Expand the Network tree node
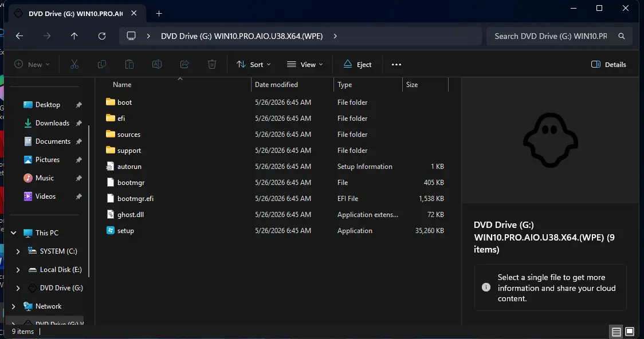644x339 pixels. (x=14, y=306)
